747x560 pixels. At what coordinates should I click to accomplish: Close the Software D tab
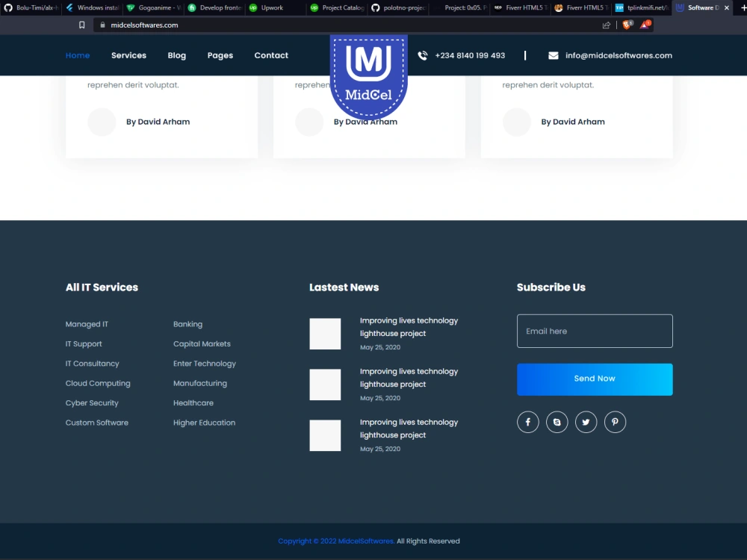click(x=727, y=7)
